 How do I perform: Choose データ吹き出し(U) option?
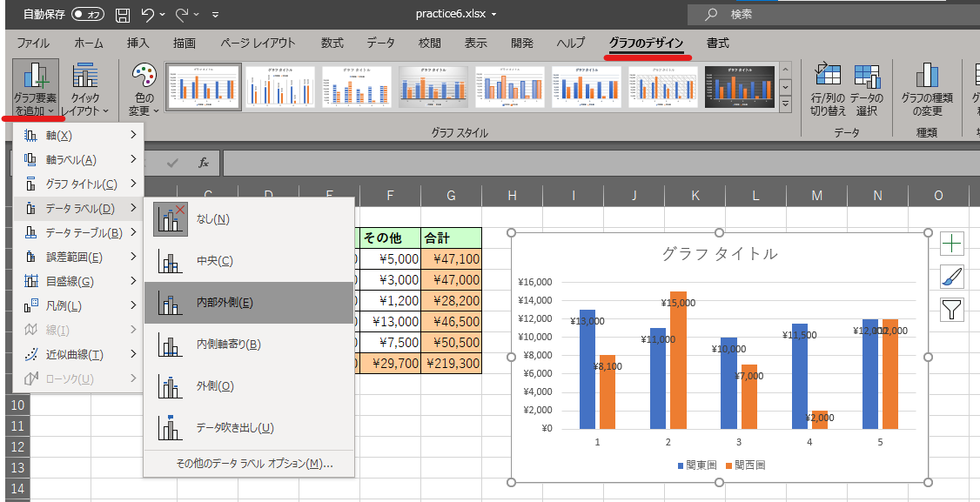coord(249,427)
